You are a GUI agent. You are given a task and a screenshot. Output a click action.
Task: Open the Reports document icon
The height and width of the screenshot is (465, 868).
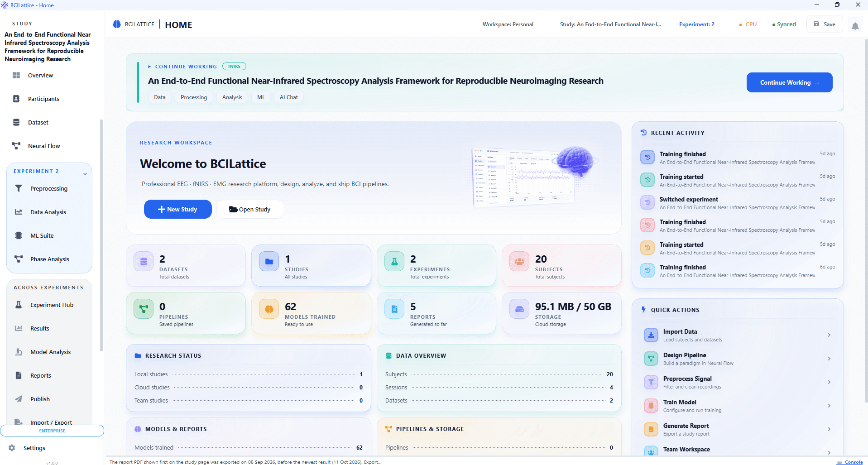19,375
